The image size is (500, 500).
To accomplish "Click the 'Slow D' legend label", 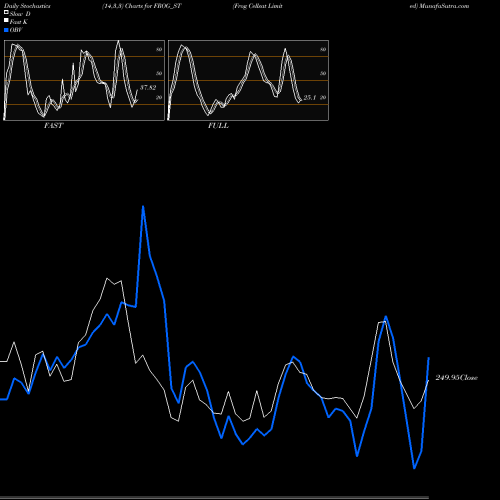I will (x=20, y=14).
